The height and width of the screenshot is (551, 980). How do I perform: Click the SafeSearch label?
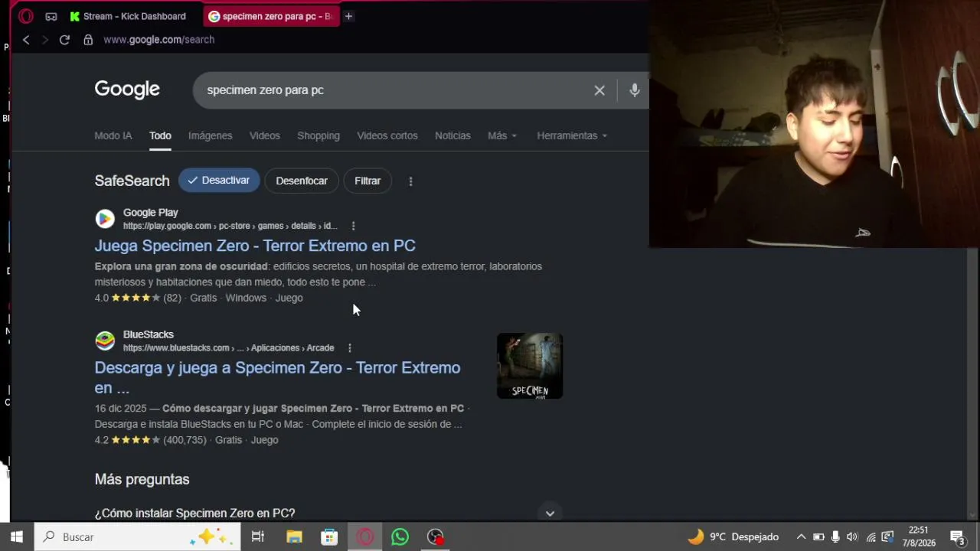[132, 181]
